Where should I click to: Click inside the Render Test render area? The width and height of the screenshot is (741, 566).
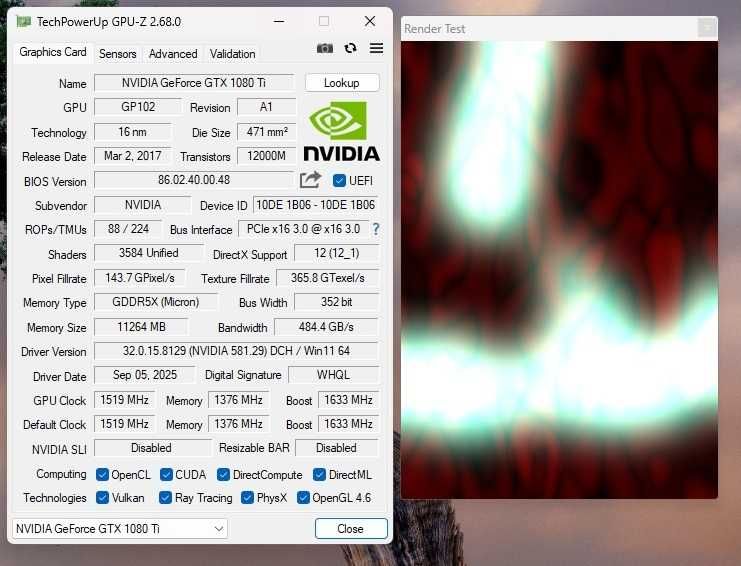tap(560, 269)
